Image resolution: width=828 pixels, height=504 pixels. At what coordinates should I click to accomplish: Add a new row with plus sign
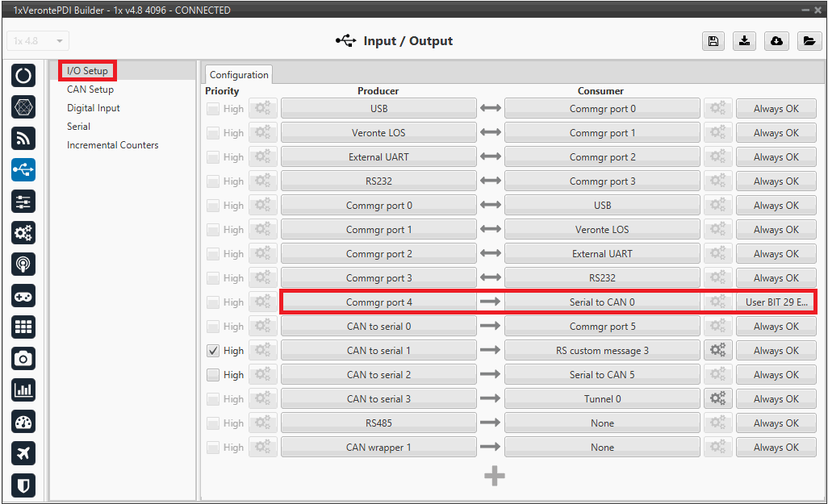click(495, 477)
